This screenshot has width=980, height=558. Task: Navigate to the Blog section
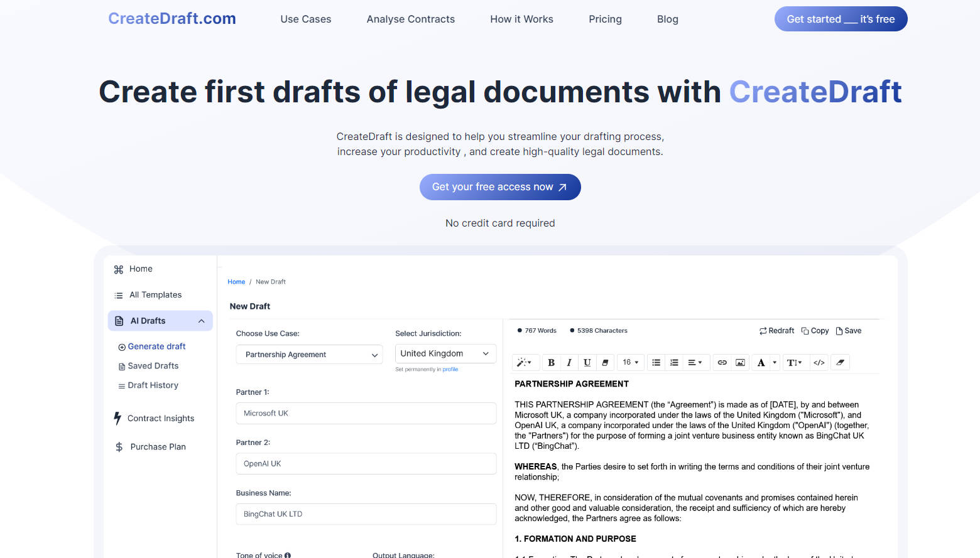(667, 19)
